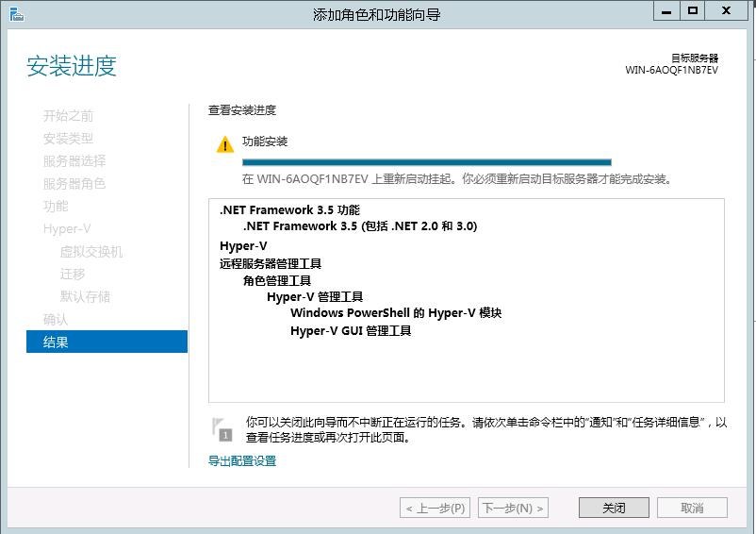Image resolution: width=756 pixels, height=534 pixels.
Task: Select the 默认存储 step in sidebar
Action: coord(85,296)
